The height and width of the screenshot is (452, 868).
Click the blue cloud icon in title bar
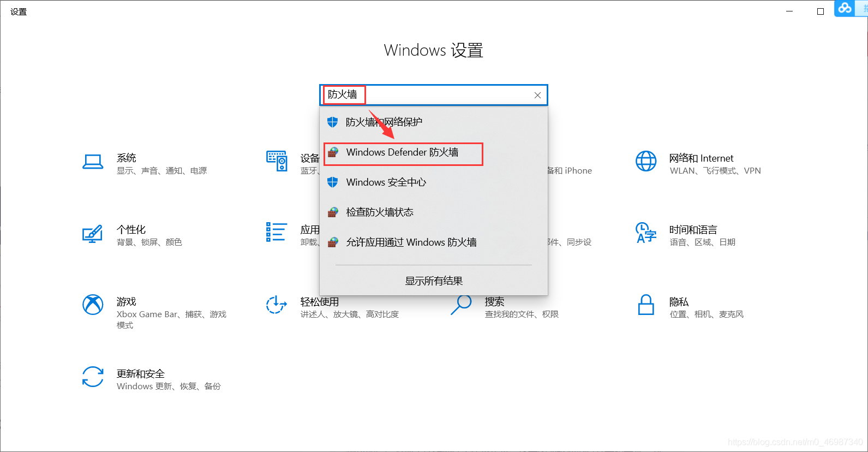point(845,8)
